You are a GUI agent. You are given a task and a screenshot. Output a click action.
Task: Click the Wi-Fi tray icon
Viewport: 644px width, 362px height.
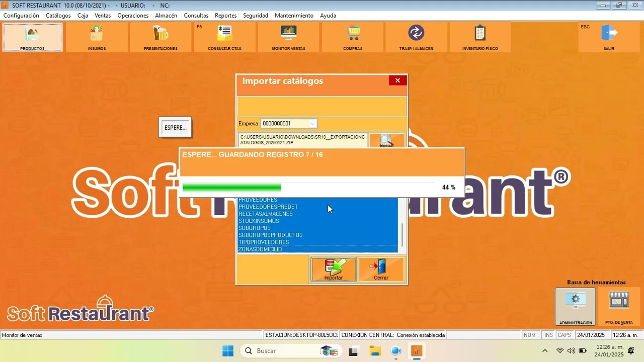tap(560, 351)
